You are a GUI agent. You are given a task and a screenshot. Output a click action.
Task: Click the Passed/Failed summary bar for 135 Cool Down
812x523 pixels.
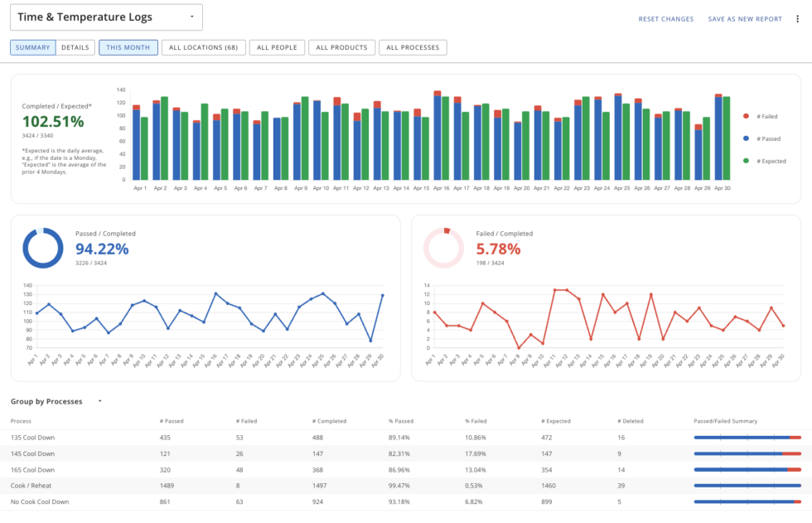tap(746, 437)
